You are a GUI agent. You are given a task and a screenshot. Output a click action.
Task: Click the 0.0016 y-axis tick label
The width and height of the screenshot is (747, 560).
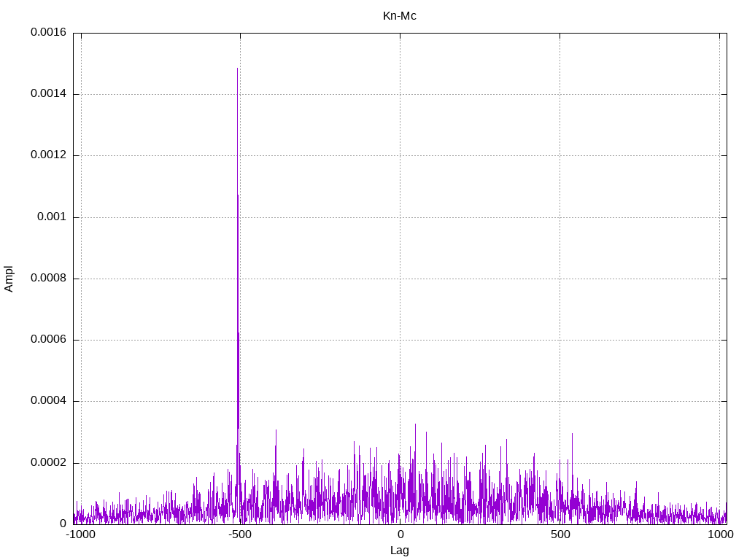pyautogui.click(x=48, y=33)
